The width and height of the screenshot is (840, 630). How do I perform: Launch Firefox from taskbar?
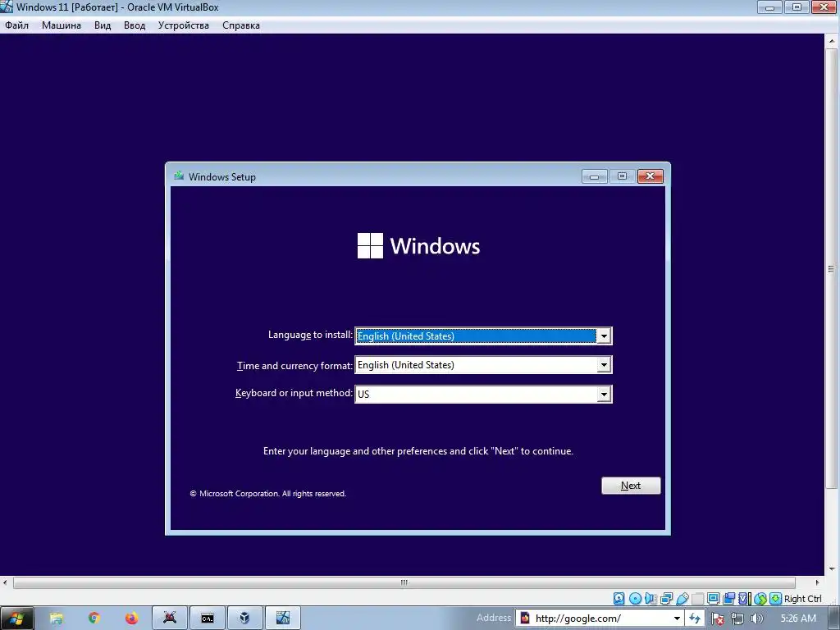pos(132,619)
